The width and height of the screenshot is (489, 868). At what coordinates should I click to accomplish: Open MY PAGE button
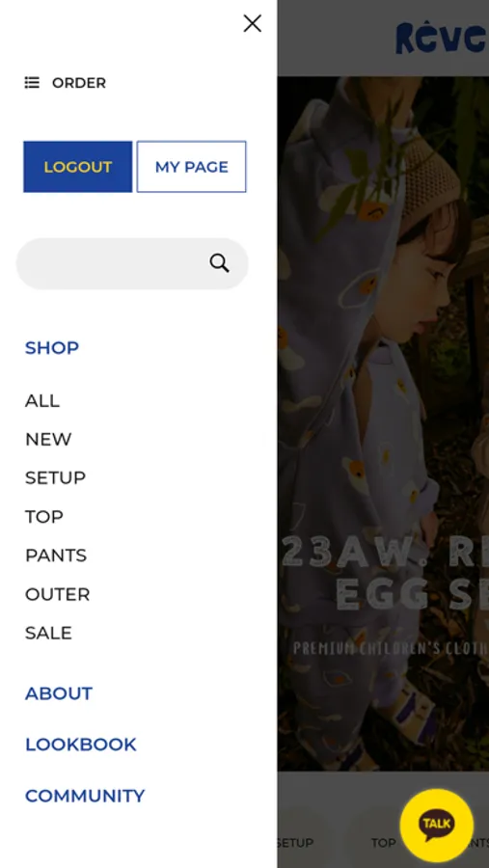click(192, 167)
